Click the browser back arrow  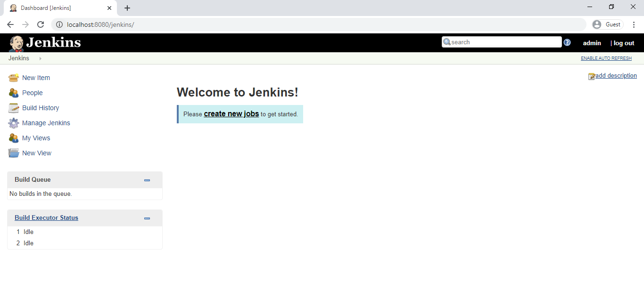click(10, 24)
